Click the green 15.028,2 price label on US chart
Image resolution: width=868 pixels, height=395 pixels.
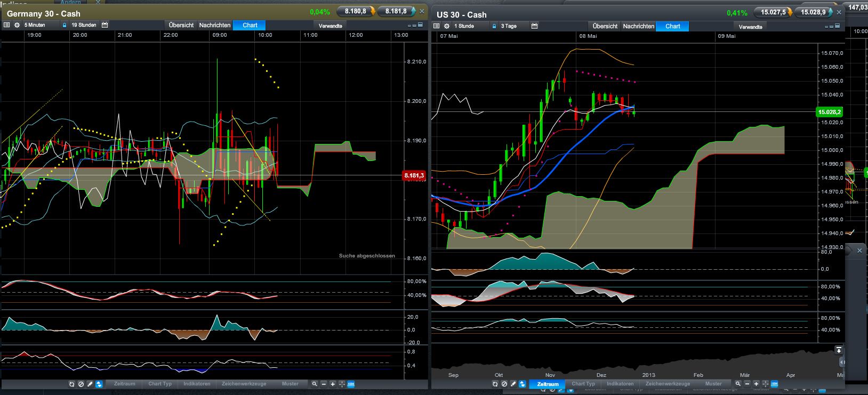pos(829,112)
